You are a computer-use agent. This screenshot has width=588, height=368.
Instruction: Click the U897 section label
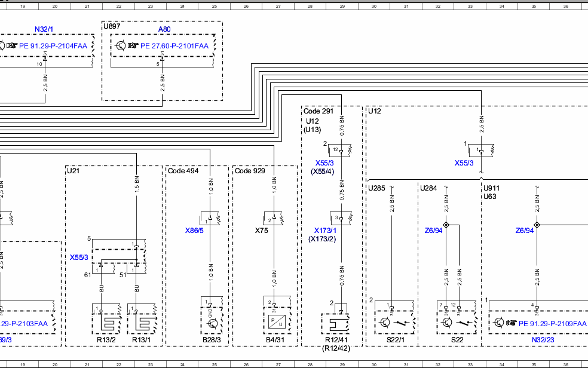click(112, 26)
